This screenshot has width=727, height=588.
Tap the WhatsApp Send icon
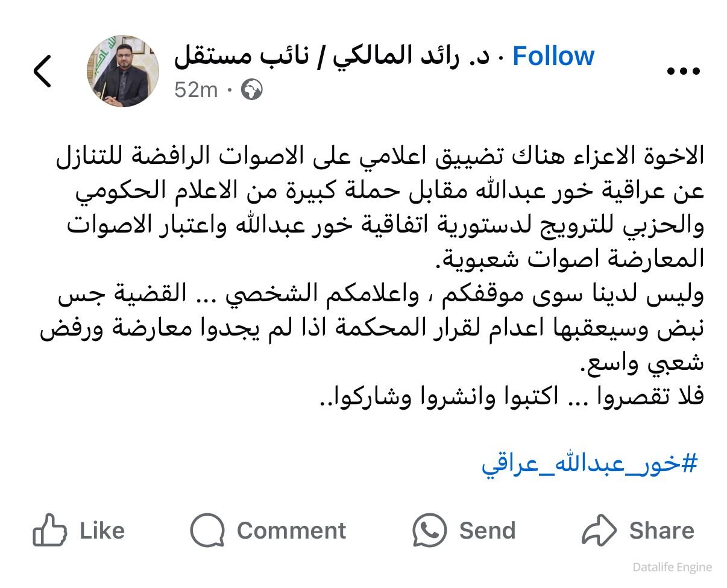coord(430,530)
